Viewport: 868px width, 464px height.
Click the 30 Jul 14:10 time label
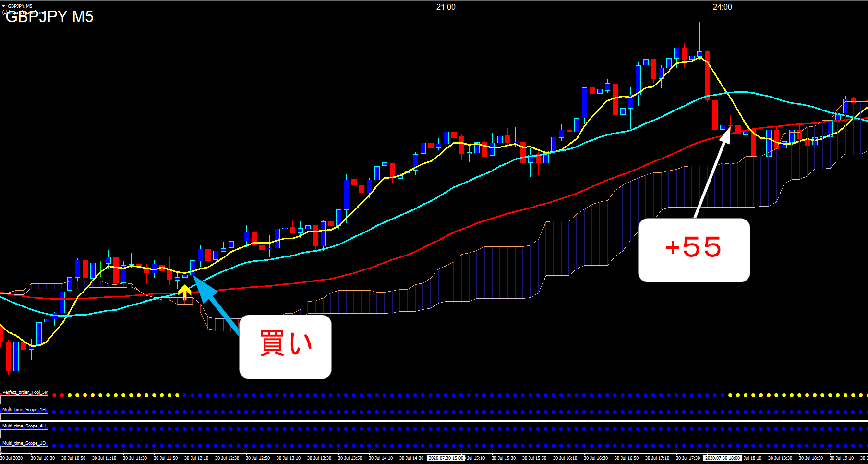click(x=381, y=458)
